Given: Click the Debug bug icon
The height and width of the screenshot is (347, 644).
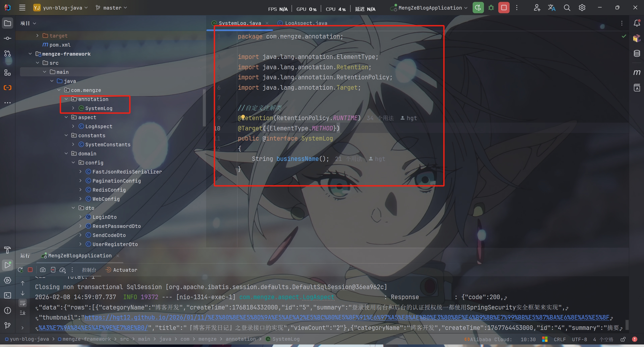Looking at the screenshot, I should [491, 8].
